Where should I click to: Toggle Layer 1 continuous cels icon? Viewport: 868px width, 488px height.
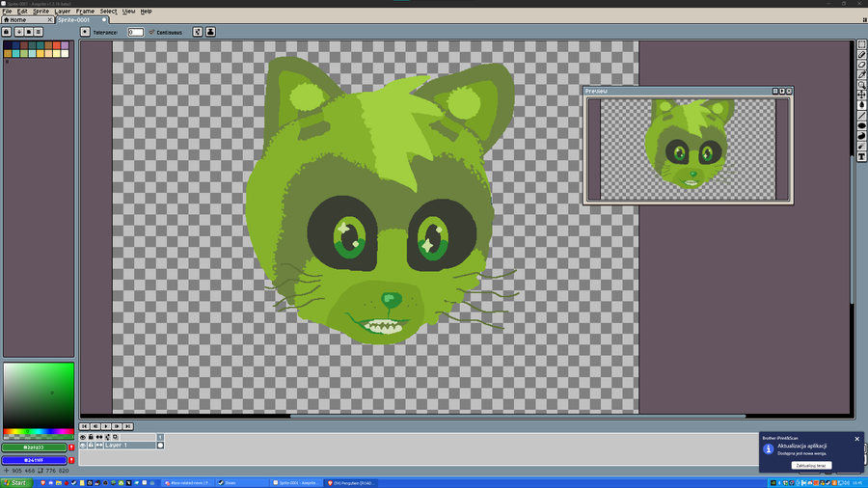99,445
